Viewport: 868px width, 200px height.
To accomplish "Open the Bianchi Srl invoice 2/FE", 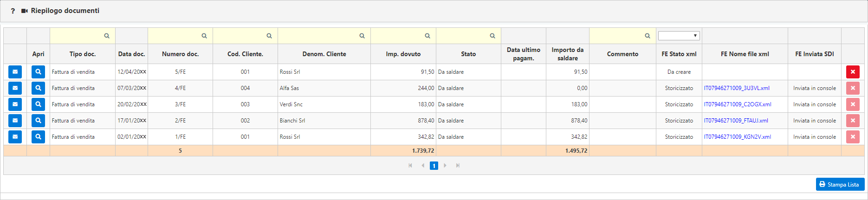I will pos(38,121).
